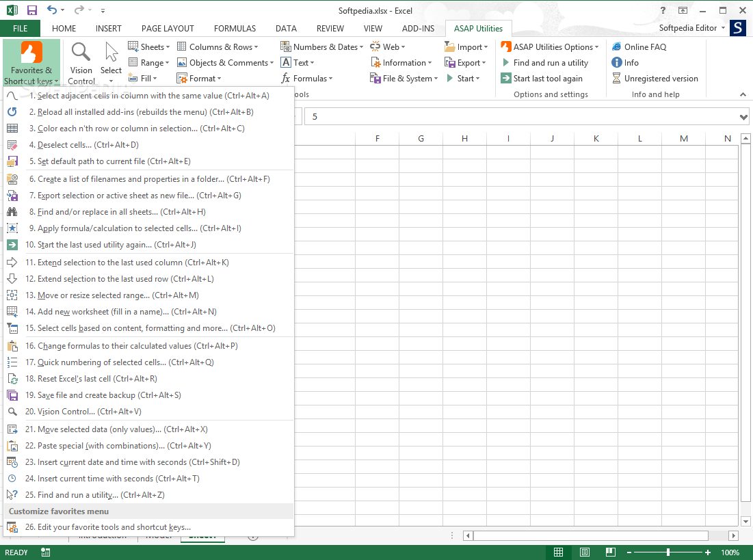The image size is (753, 560).
Task: Switch to Page Break Preview in status bar
Action: 610,552
